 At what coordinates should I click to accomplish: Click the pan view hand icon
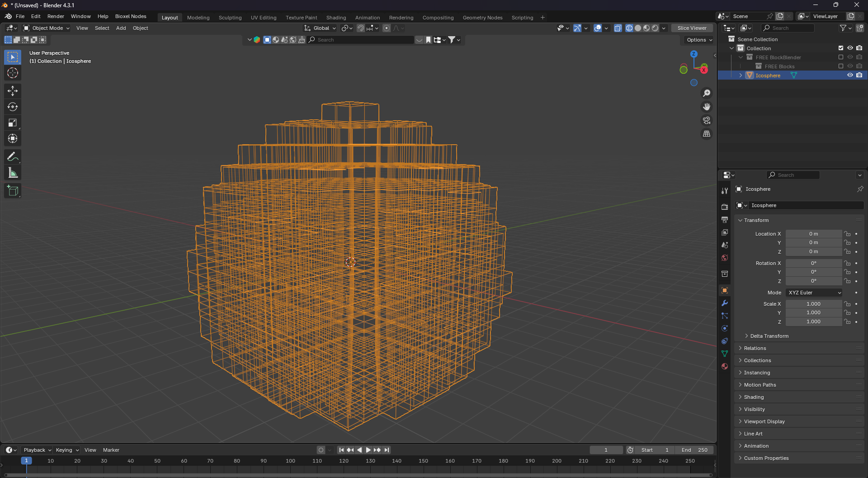pos(706,107)
